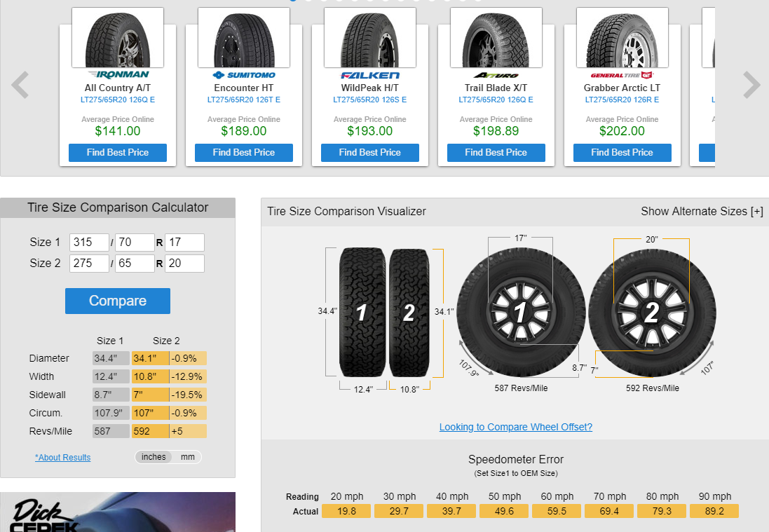
Task: Open Ironman All Country A/T tire image
Action: (x=118, y=38)
